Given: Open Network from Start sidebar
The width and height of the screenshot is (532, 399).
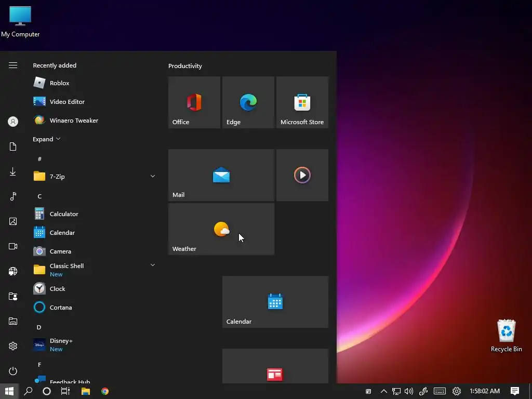Looking at the screenshot, I should coord(13,271).
